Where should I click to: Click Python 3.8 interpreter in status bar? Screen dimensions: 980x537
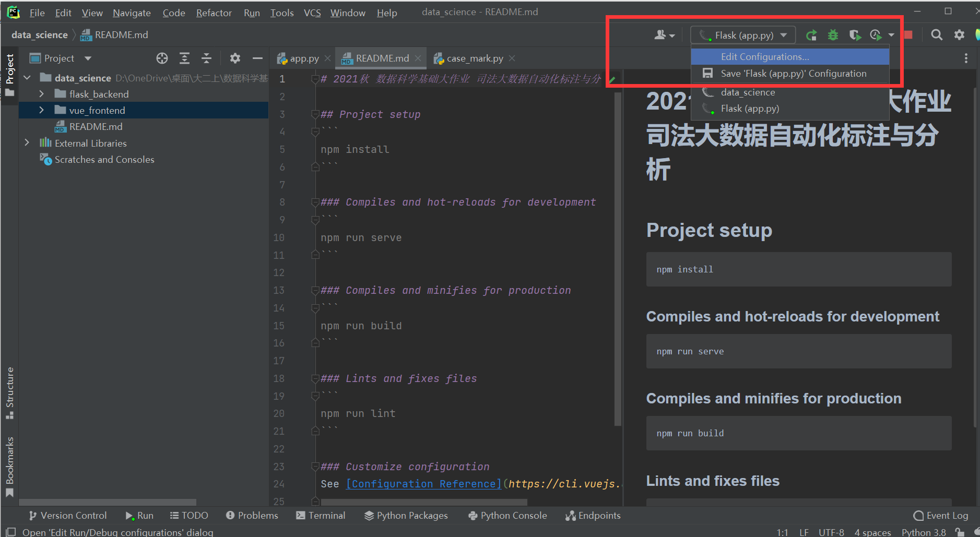(x=924, y=532)
